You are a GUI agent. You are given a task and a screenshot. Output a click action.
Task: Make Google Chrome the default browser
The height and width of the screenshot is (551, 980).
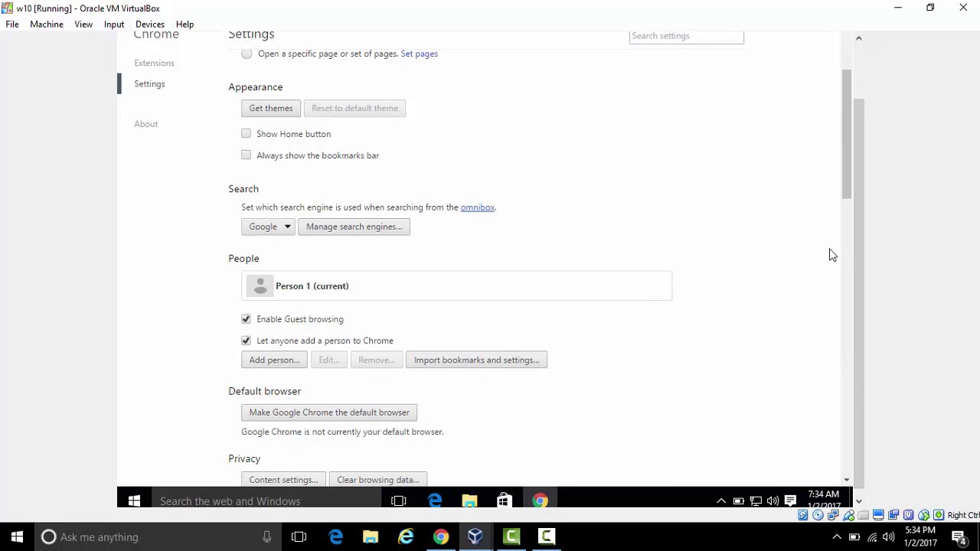pos(329,412)
